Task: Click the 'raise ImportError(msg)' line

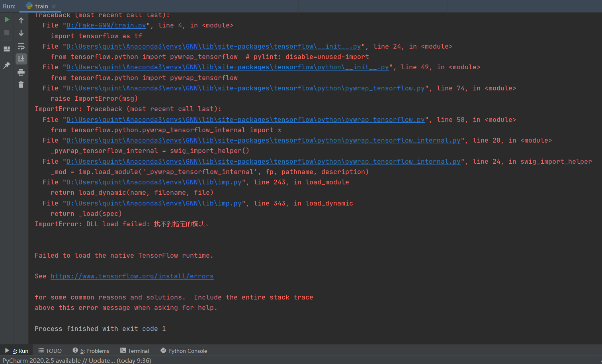Action: [x=94, y=98]
